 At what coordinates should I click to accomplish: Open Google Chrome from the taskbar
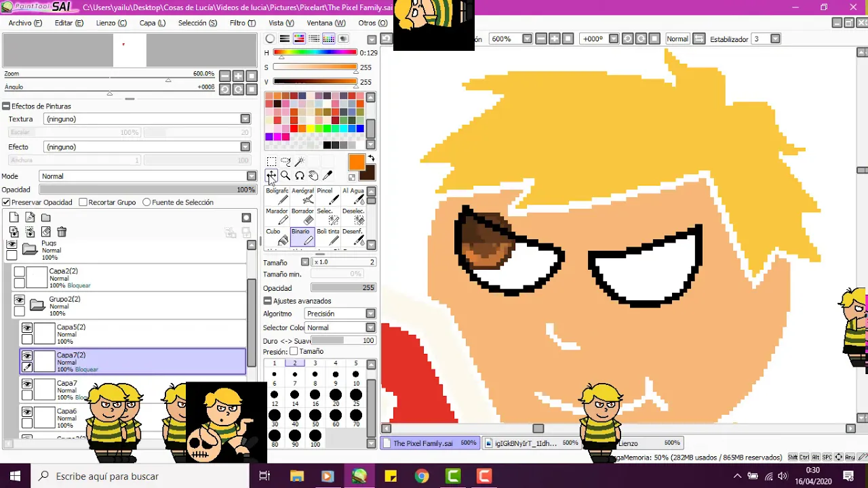click(x=422, y=476)
